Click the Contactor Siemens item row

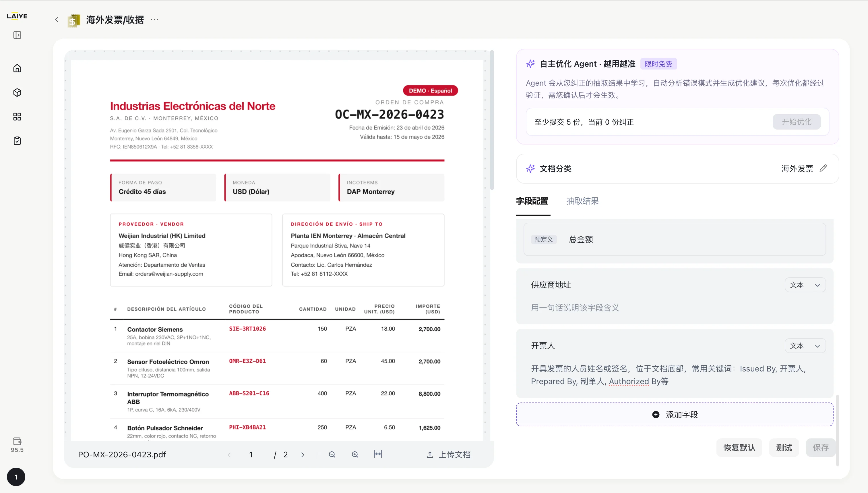(x=277, y=336)
